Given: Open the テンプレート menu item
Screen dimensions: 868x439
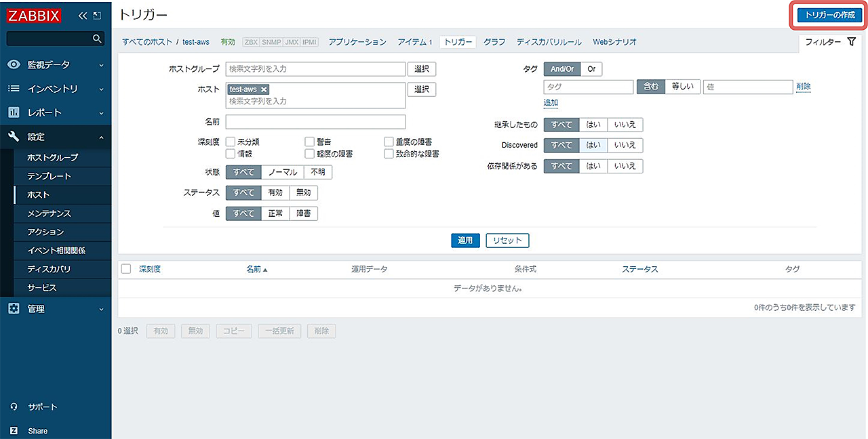Looking at the screenshot, I should pos(49,176).
